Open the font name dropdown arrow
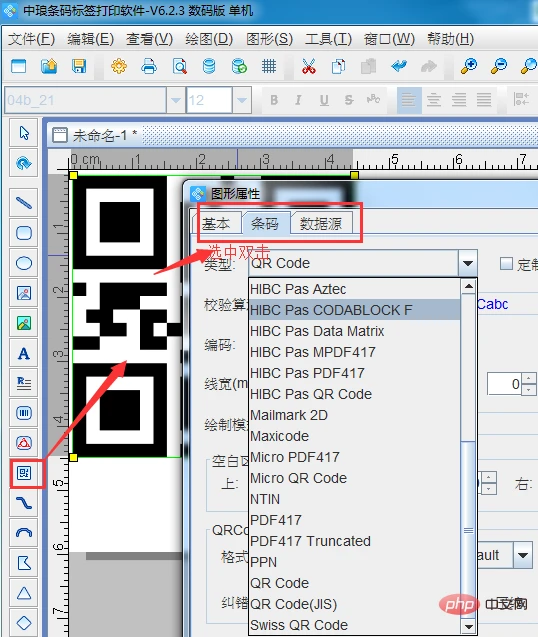This screenshot has width=538, height=637. click(176, 100)
